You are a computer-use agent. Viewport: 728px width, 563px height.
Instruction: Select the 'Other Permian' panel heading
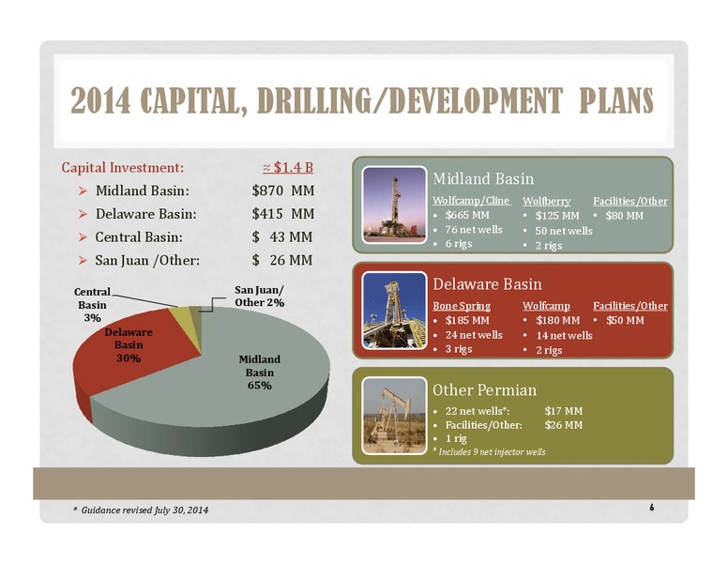pyautogui.click(x=484, y=389)
